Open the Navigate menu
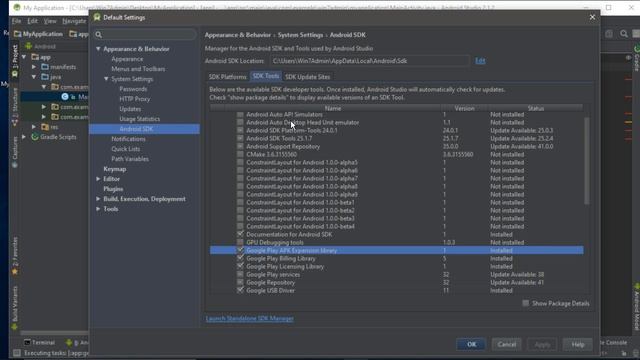This screenshot has height=360, width=640. click(74, 21)
